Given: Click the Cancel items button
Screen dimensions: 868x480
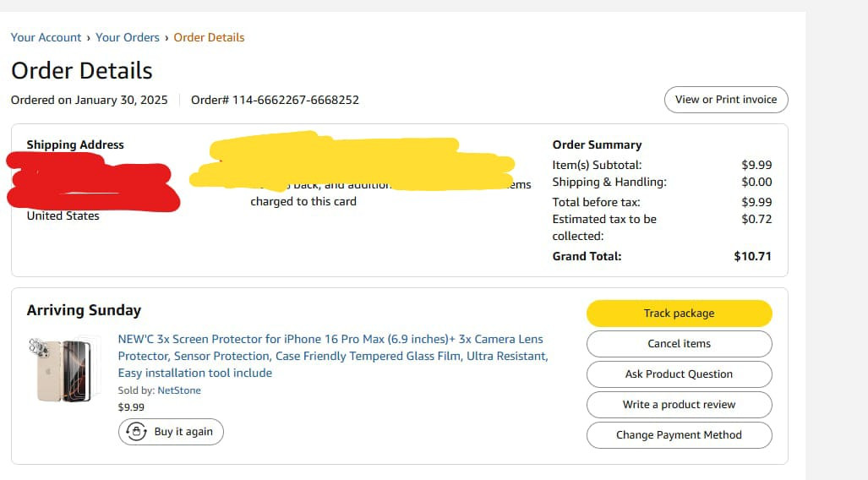Looking at the screenshot, I should click(x=679, y=344).
